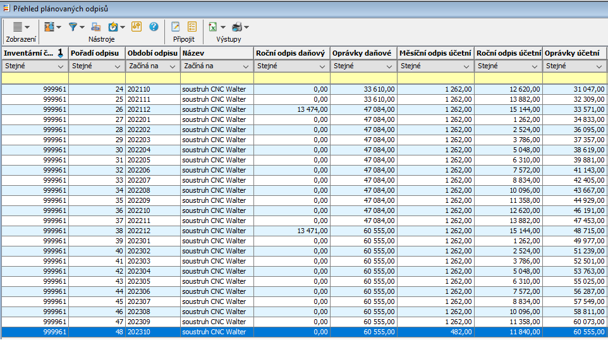Expand the Začíná na filter under Název

(246, 66)
